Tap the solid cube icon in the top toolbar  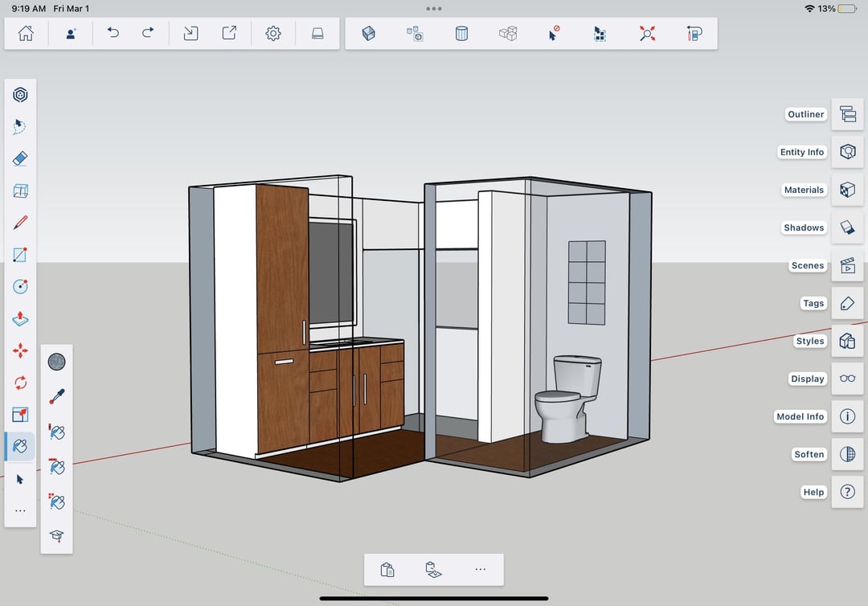point(369,33)
